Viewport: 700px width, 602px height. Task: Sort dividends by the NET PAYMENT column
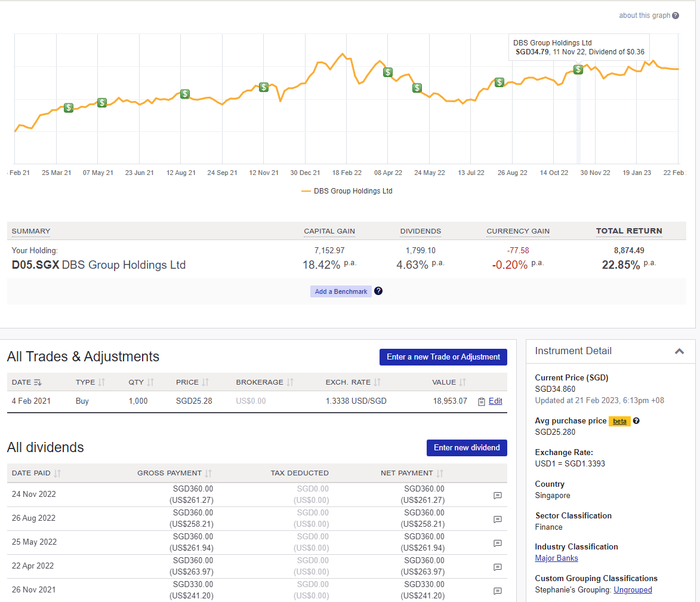coord(412,473)
